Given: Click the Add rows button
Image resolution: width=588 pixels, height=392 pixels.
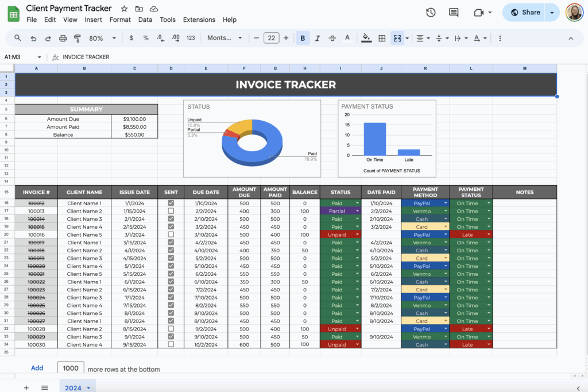Looking at the screenshot, I should coord(37,368).
